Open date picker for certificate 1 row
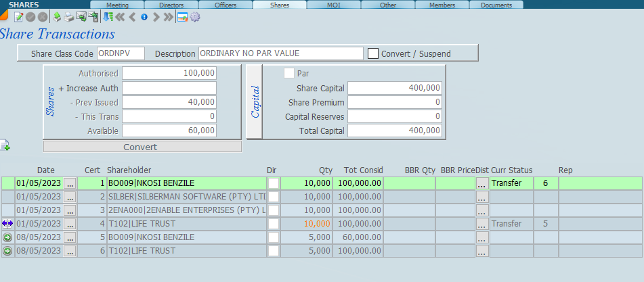Image resolution: width=644 pixels, height=282 pixels. click(70, 183)
